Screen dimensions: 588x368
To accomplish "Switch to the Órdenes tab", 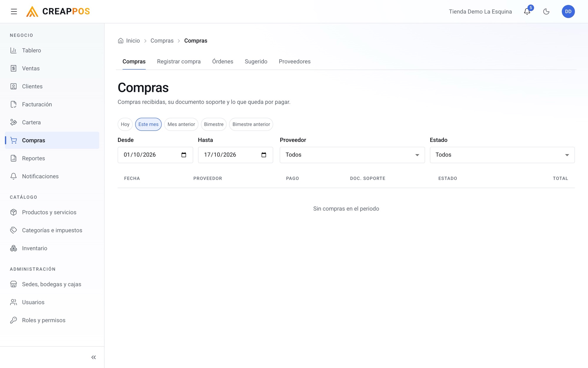I will (223, 62).
